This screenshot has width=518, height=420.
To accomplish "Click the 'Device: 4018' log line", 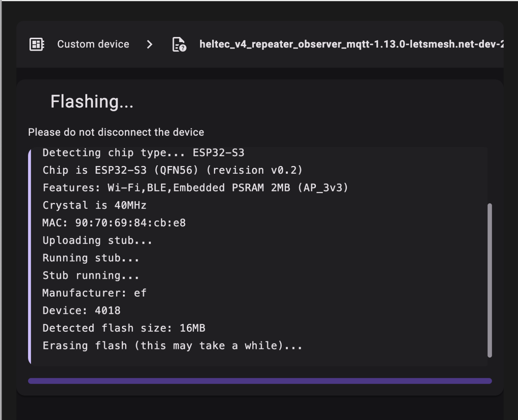I will 82,311.
